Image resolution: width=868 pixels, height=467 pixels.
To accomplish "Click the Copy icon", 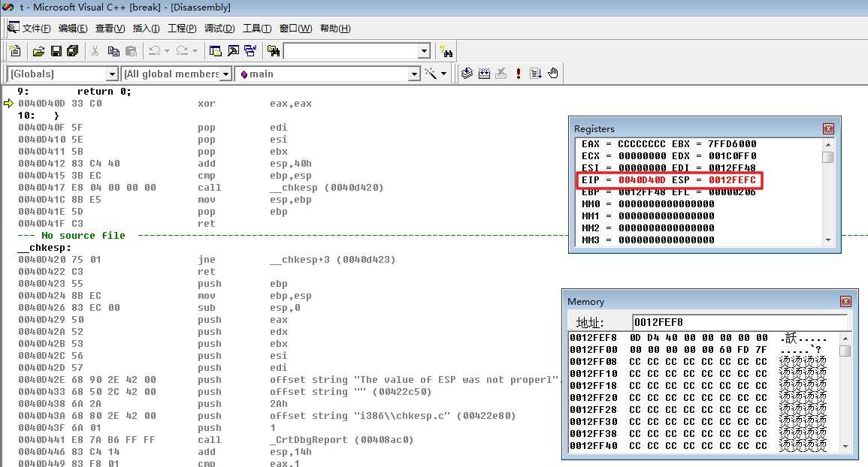I will (113, 52).
